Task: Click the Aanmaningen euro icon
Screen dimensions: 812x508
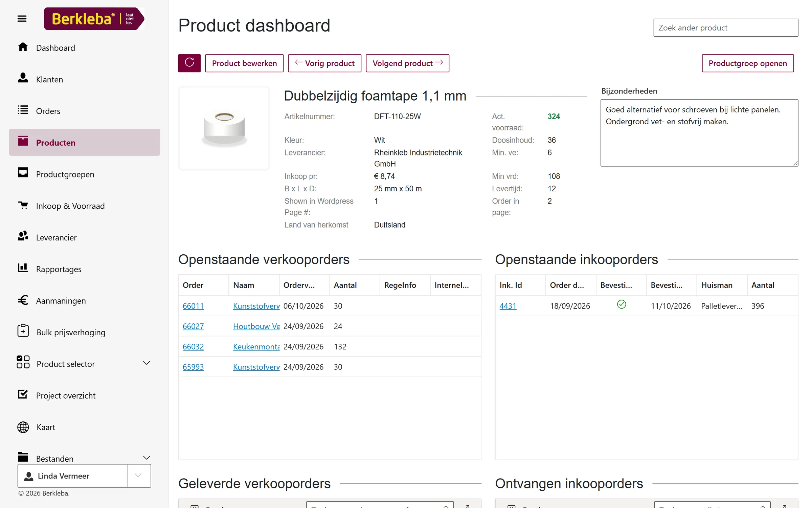Action: point(23,300)
